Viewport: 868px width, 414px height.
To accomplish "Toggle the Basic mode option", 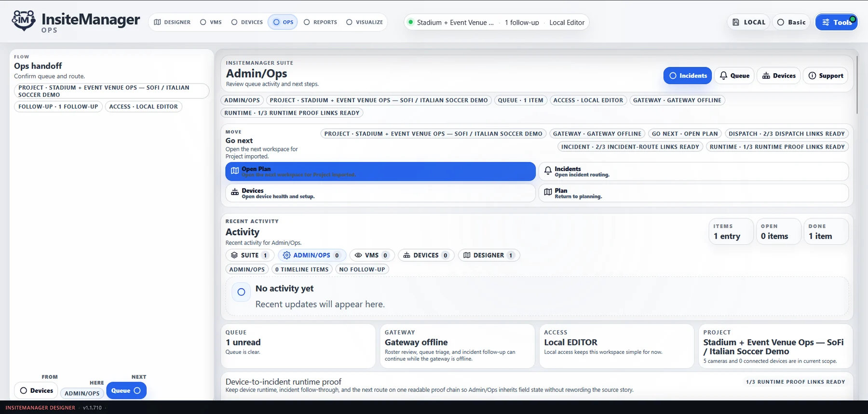I will pos(792,22).
